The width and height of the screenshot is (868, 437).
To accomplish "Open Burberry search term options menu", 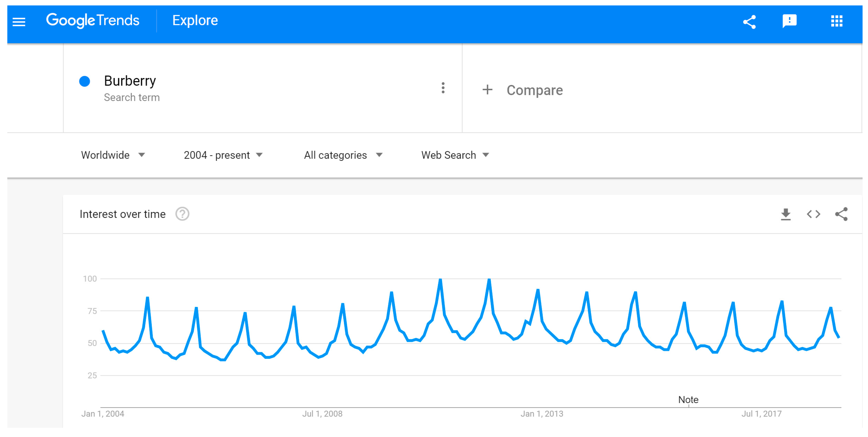I will pyautogui.click(x=443, y=88).
